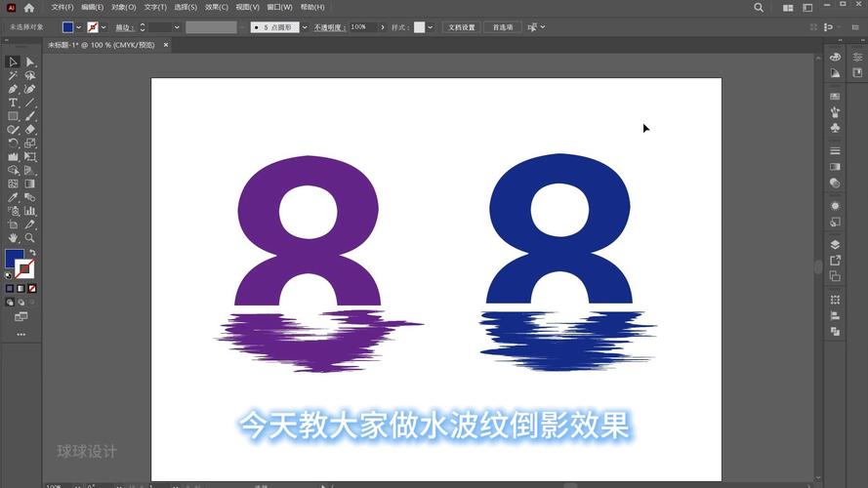Click the search magnifier in title bar
This screenshot has width=868, height=488.
pos(759,7)
